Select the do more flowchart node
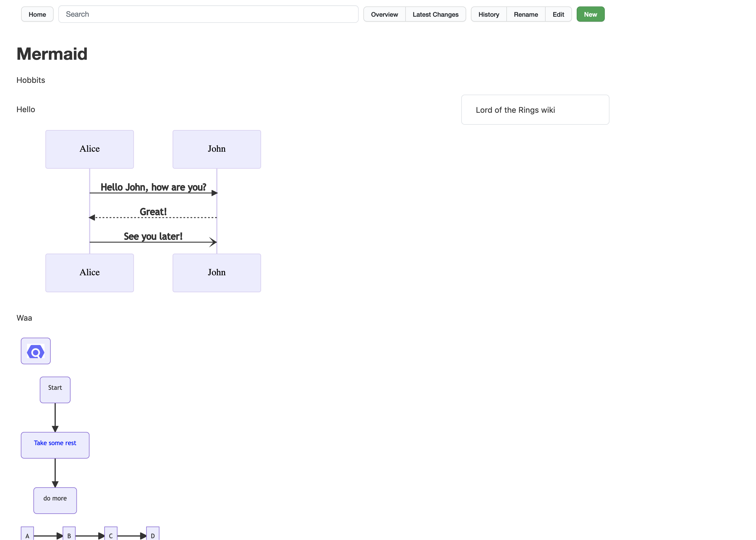The height and width of the screenshot is (540, 756). coord(55,500)
